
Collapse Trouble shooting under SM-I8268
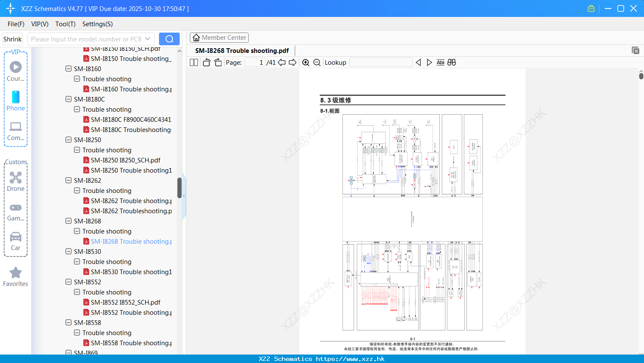77,231
